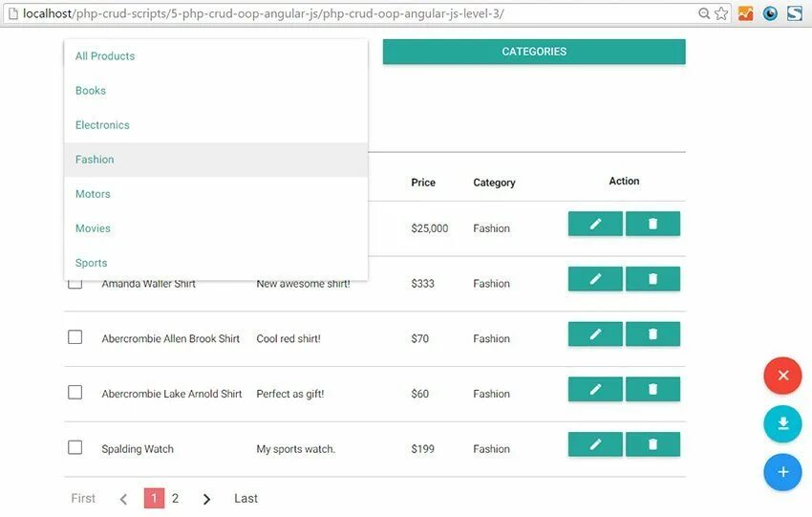Click the blue plus add button
The image size is (812, 517).
pos(782,472)
